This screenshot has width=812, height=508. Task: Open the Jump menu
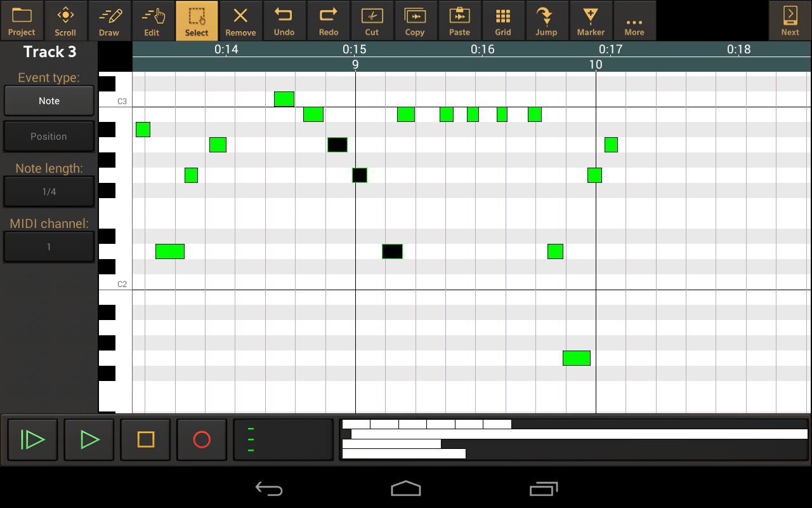(546, 21)
